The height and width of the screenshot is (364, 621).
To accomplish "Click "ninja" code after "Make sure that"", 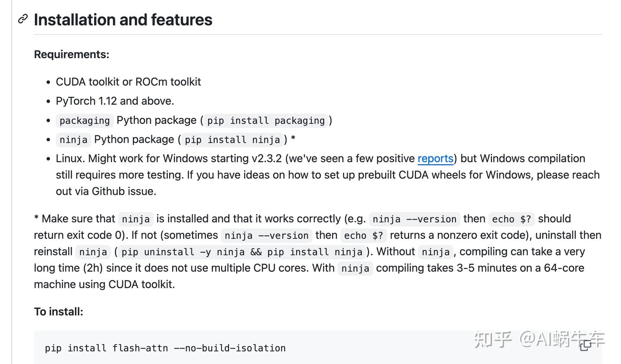I will pyautogui.click(x=135, y=219).
